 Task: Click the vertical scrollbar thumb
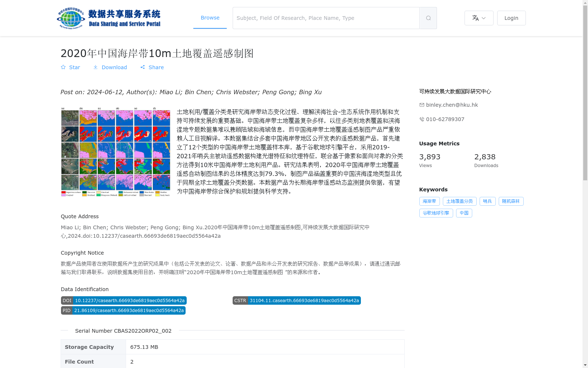(585, 93)
